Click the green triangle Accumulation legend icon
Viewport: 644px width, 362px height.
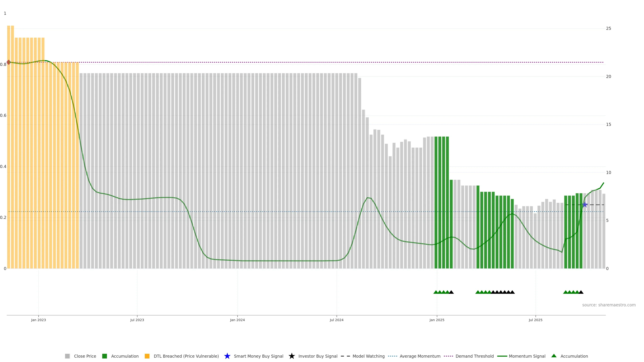[554, 356]
